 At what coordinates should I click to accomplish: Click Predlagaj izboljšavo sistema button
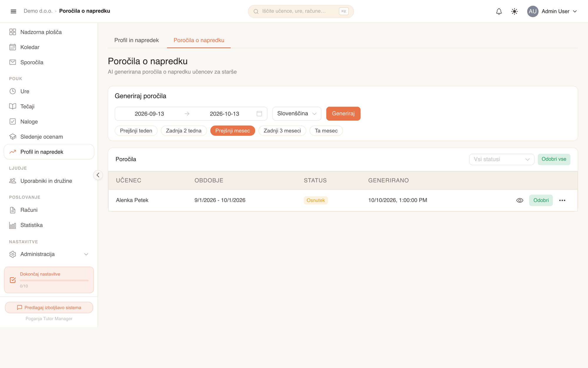49,308
